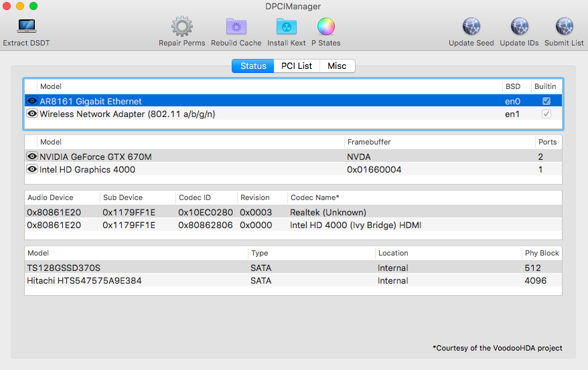Switch to the PCI List tab
The width and height of the screenshot is (588, 370).
point(297,66)
